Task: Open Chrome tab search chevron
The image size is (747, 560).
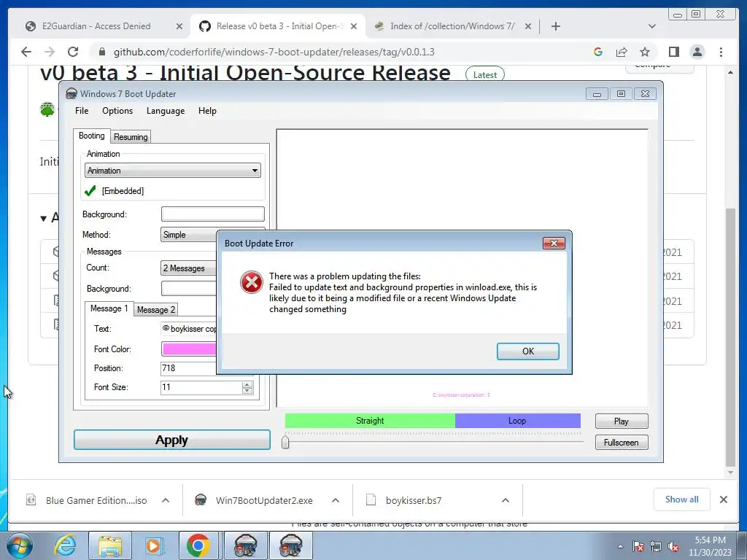Action: pyautogui.click(x=652, y=26)
